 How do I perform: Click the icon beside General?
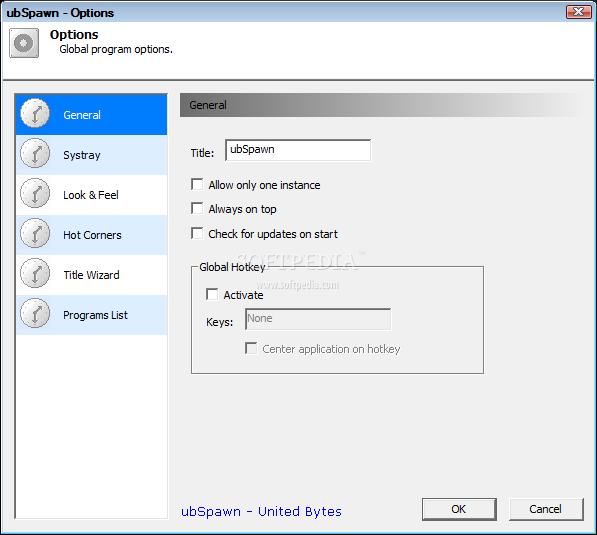(35, 113)
